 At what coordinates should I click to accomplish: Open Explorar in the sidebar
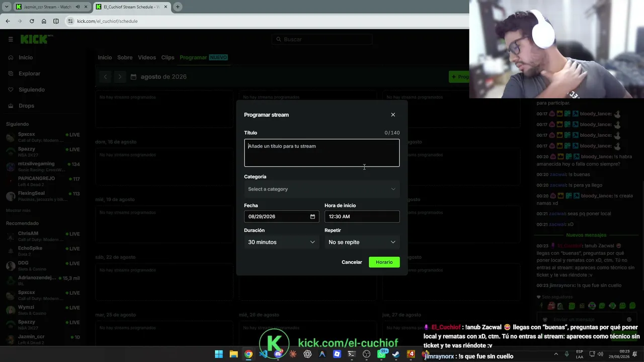[x=29, y=73]
